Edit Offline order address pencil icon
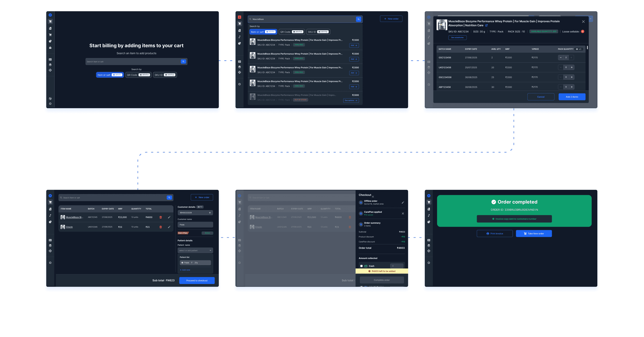This screenshot has width=644, height=337. pos(403,203)
